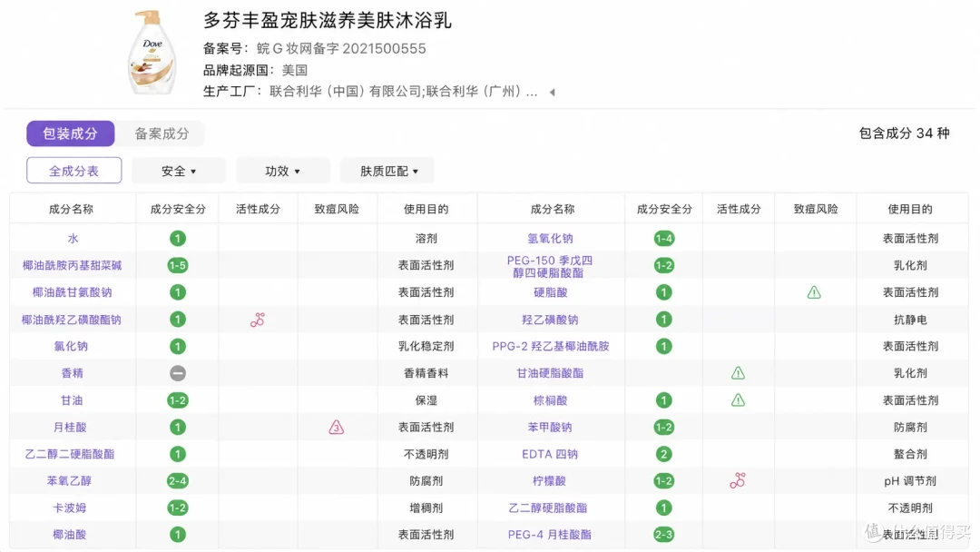Open the 功效 dropdown filter
This screenshot has height=552, width=980.
tap(282, 171)
